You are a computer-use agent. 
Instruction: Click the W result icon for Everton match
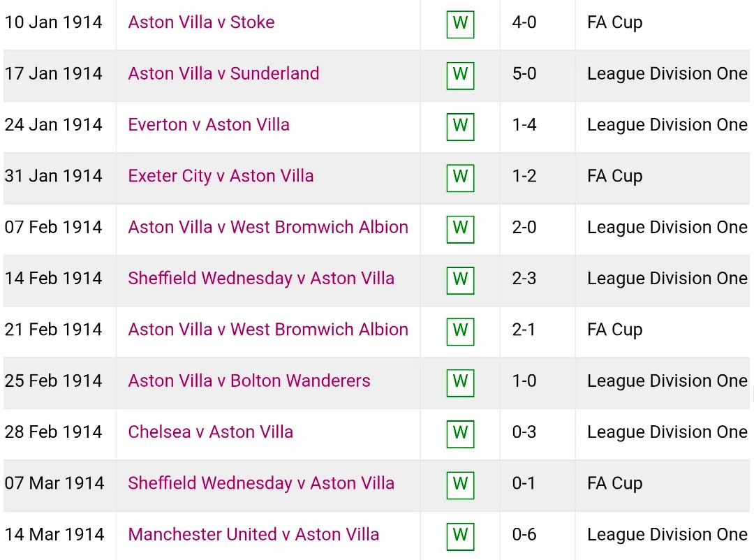(460, 126)
